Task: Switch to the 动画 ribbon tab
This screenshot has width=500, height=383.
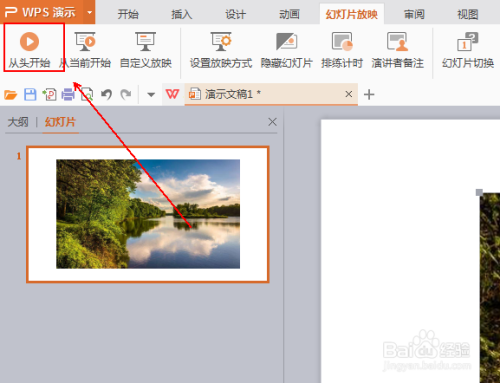Action: click(x=289, y=14)
